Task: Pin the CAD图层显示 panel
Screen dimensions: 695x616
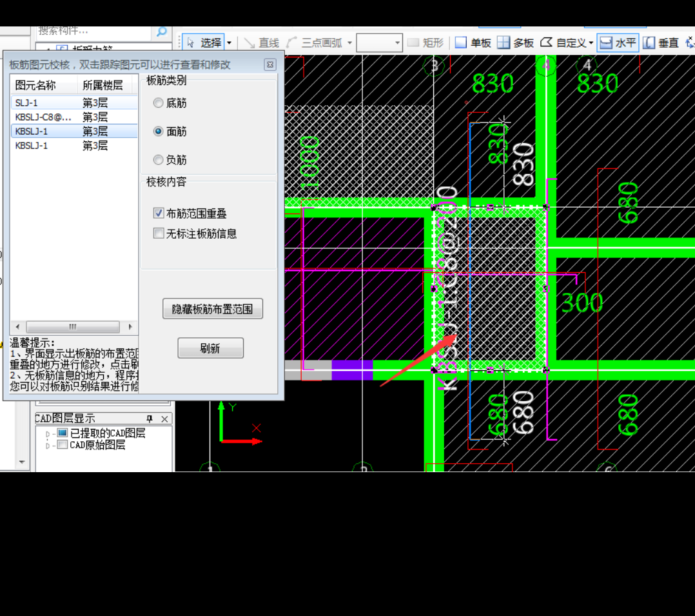Action: (x=150, y=419)
